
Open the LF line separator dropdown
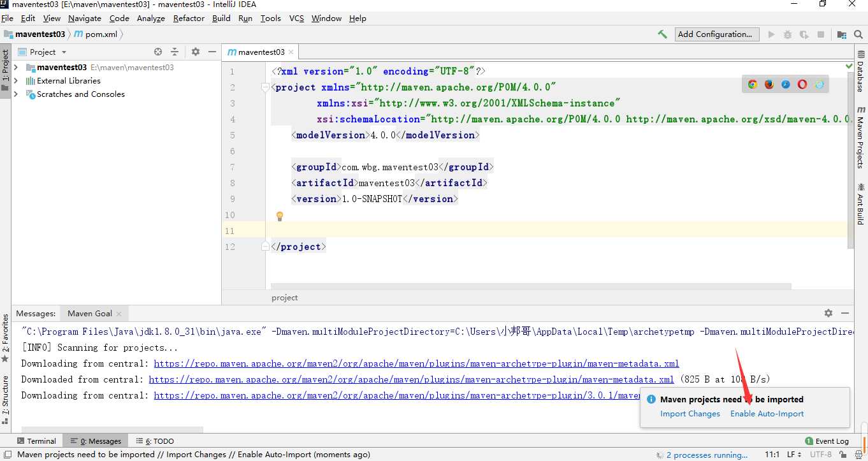click(x=794, y=455)
